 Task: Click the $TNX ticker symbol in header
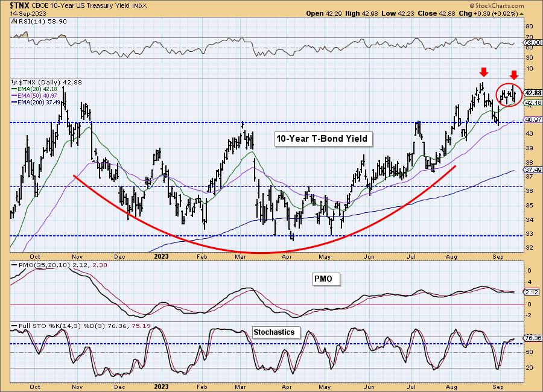20,5
